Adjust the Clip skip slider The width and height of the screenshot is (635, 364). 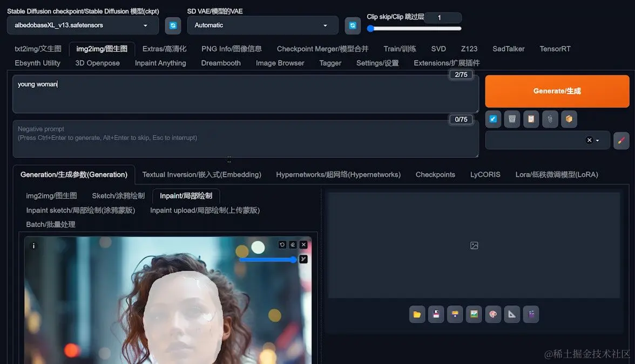pyautogui.click(x=414, y=28)
